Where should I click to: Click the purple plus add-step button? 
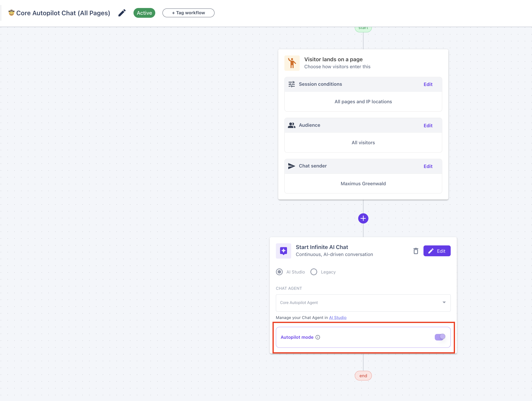coord(363,218)
